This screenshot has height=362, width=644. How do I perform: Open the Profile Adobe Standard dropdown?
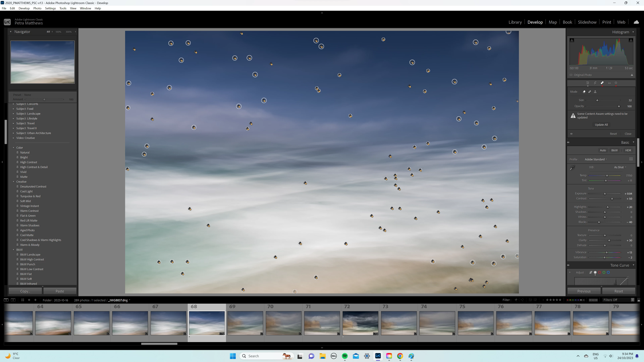(x=596, y=159)
